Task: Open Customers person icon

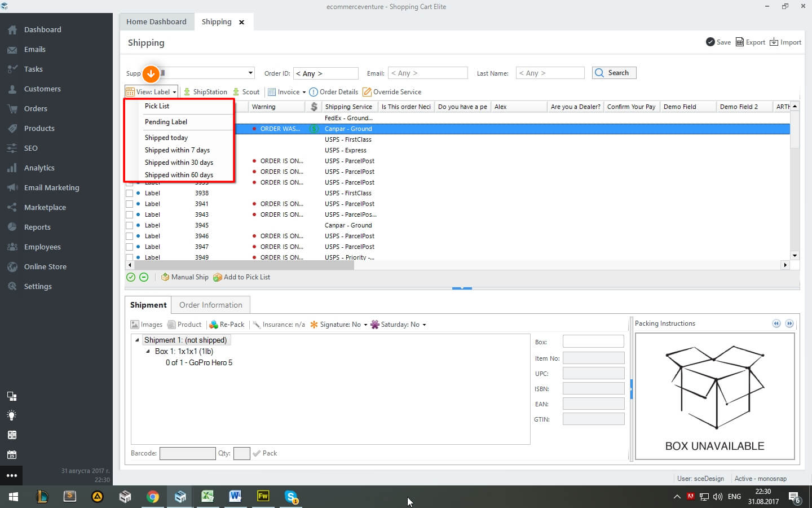Action: [12, 89]
